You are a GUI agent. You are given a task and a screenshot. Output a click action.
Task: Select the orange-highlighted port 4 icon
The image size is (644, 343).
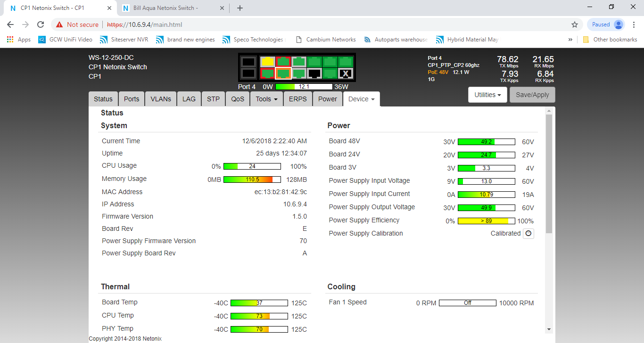[283, 73]
